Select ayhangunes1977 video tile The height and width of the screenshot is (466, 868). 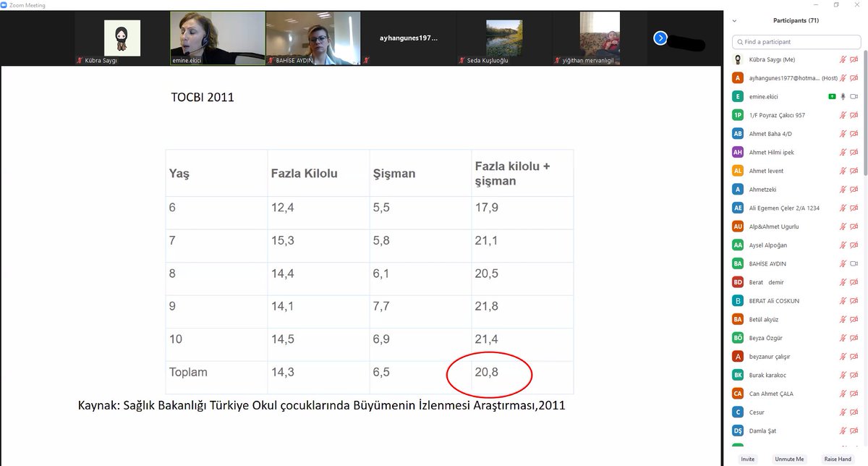pyautogui.click(x=408, y=38)
